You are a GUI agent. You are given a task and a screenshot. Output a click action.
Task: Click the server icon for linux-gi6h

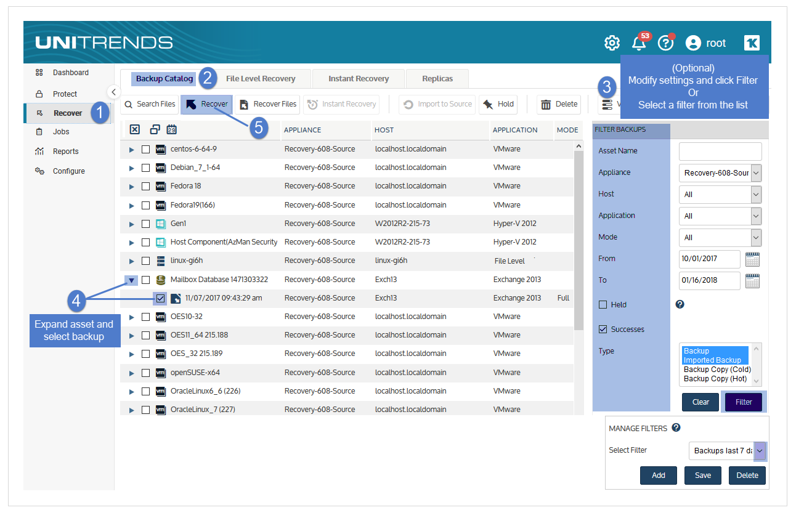tap(161, 261)
